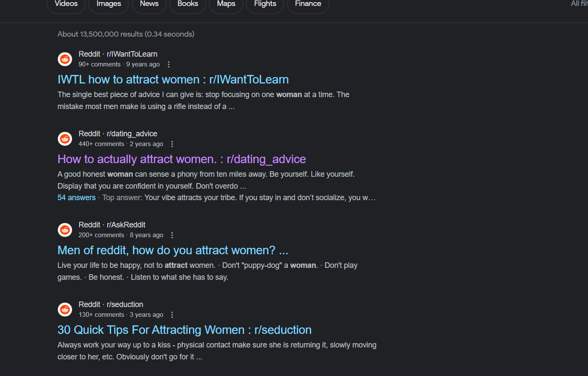Open three-dot menu beside 9 years ago
Image resolution: width=588 pixels, height=376 pixels.
[x=169, y=64]
